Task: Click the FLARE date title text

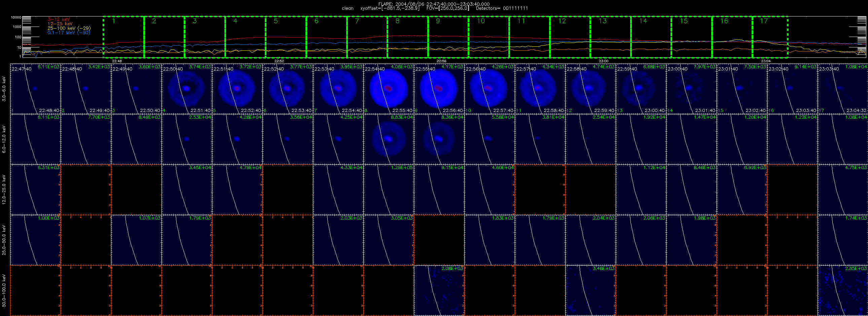Action: (434, 4)
